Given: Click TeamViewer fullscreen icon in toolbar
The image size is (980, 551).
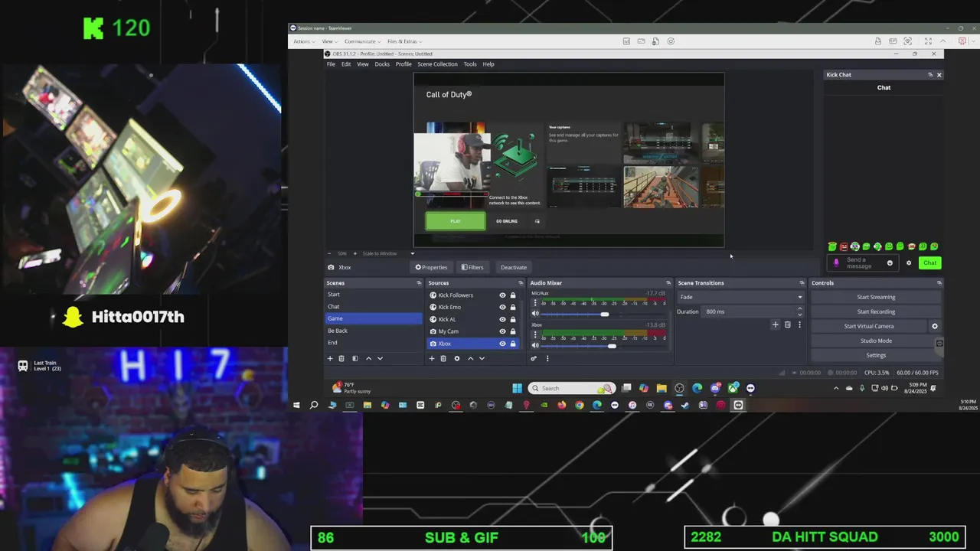Looking at the screenshot, I should click(x=928, y=41).
